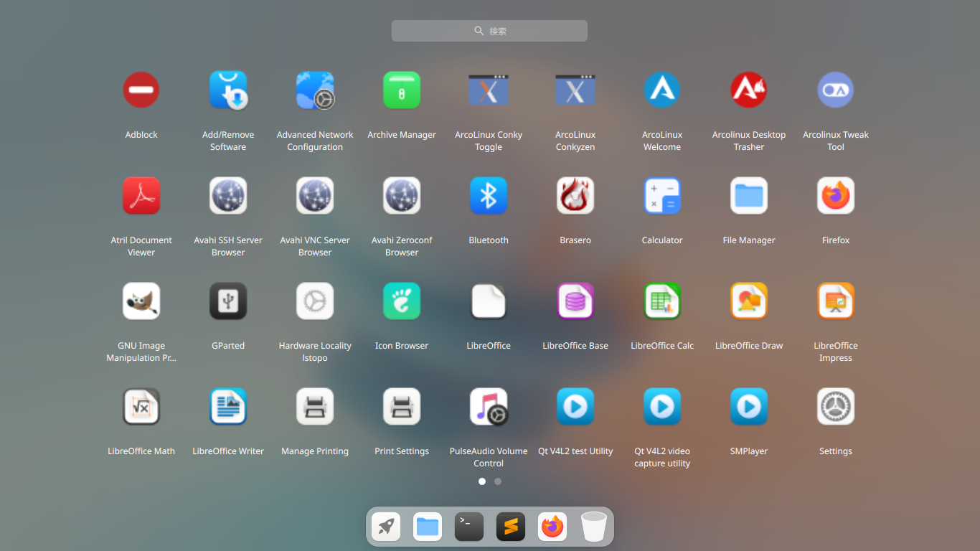This screenshot has height=551, width=980.
Task: Launch LibreOffice Math
Action: pos(141,406)
